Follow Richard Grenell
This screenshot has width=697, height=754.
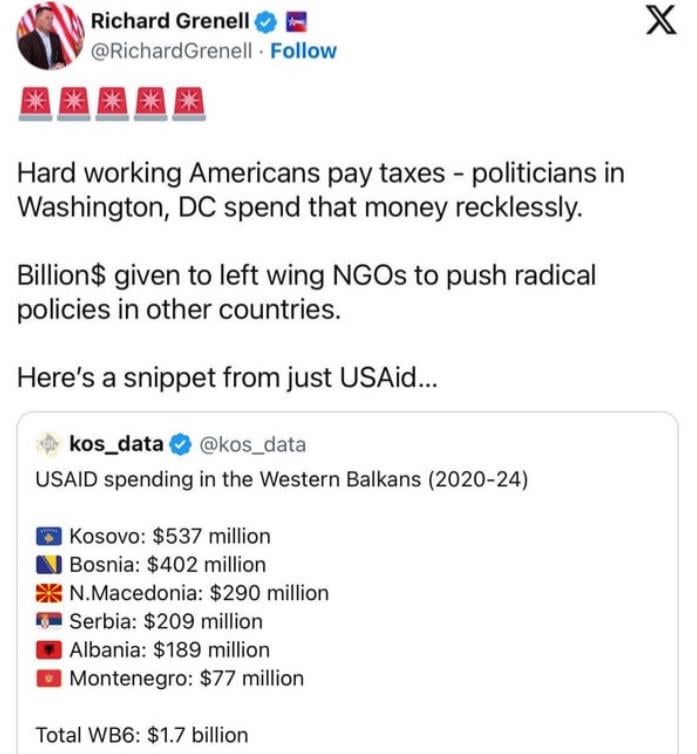coord(304,50)
